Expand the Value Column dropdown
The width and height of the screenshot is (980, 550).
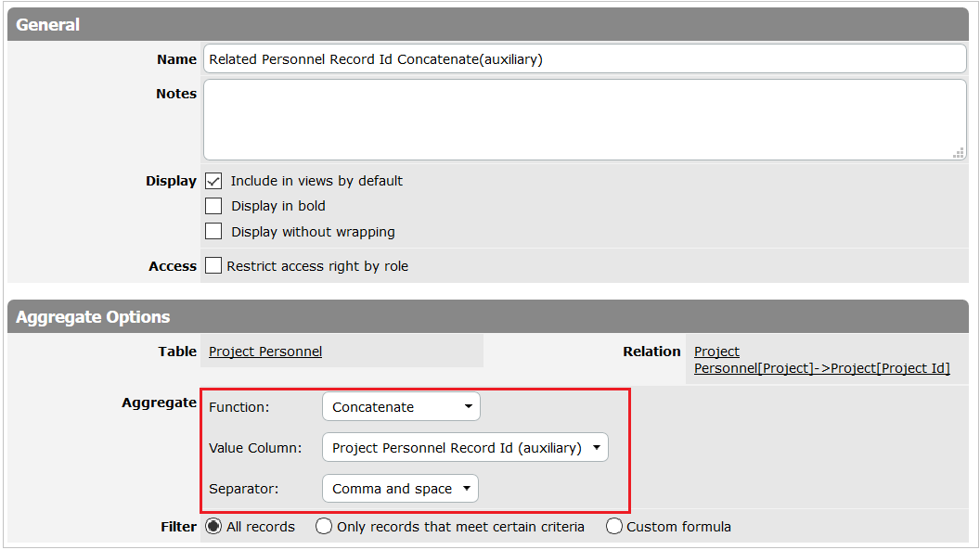click(x=465, y=448)
